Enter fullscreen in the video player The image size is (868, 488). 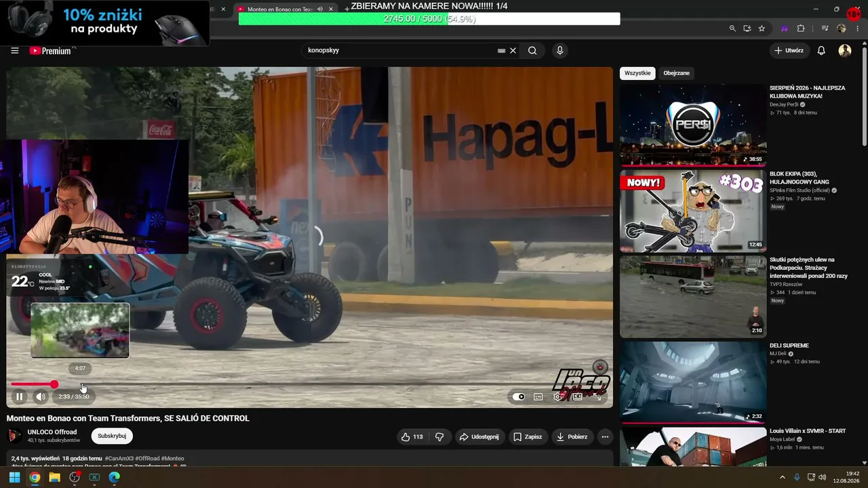(599, 396)
